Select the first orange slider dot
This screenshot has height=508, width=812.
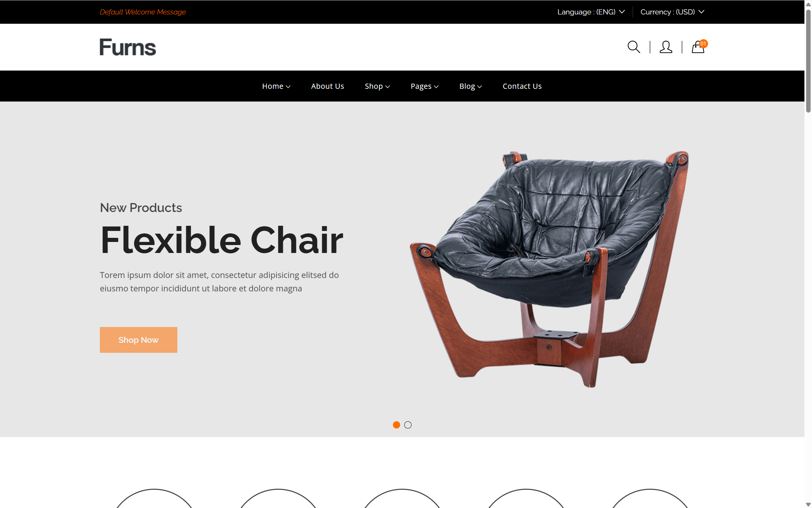pyautogui.click(x=396, y=425)
